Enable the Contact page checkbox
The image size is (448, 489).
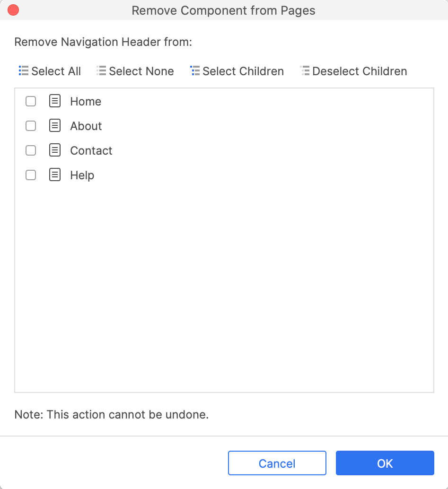[x=31, y=151]
